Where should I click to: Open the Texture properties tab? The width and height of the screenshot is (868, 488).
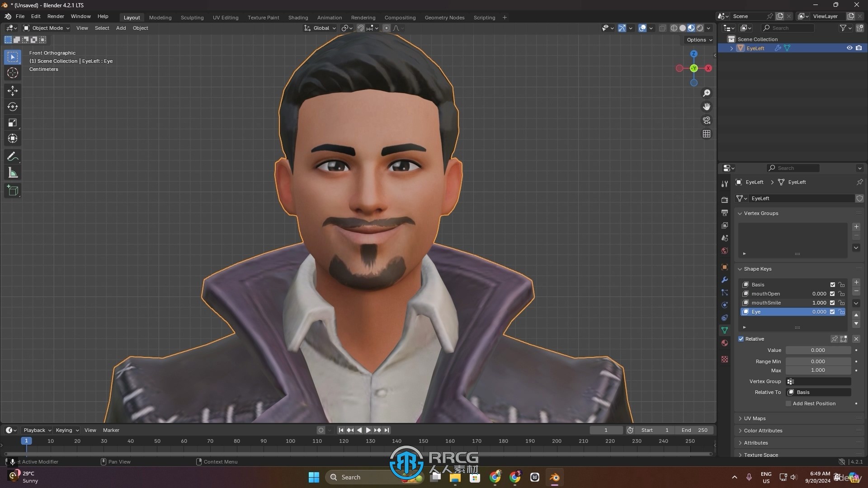[x=725, y=359]
